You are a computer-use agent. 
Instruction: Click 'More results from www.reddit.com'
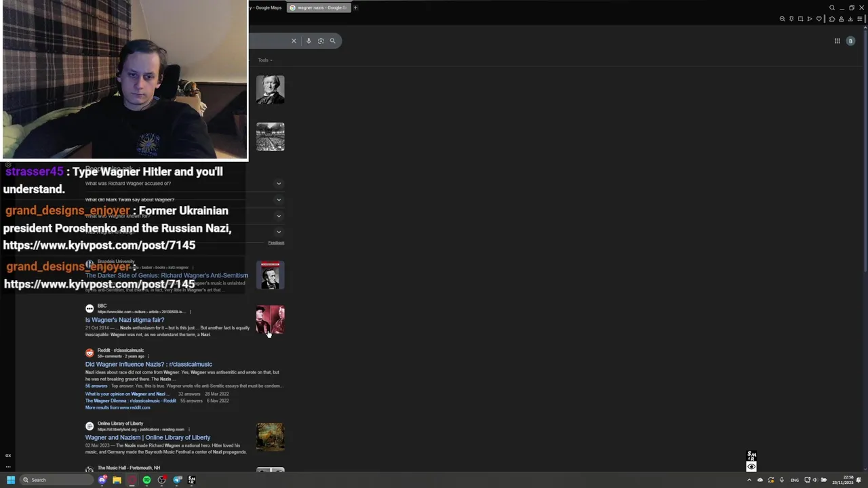pos(117,407)
